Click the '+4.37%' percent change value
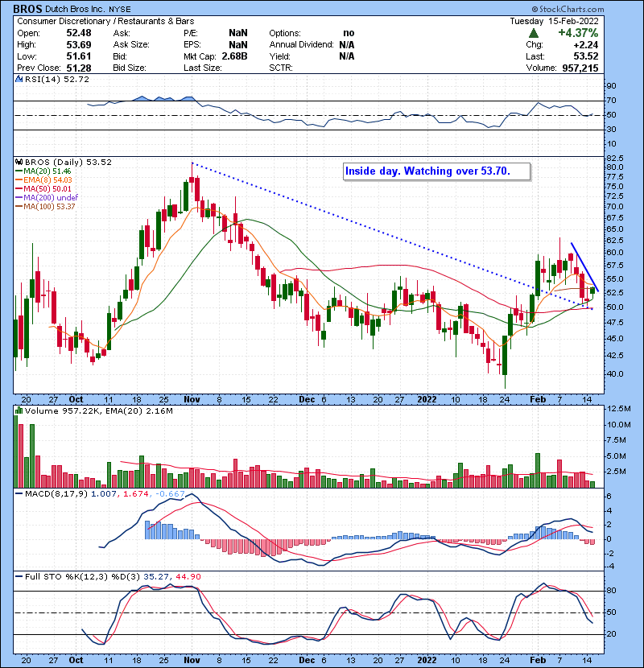Viewport: 644px width, 668px height. click(578, 33)
